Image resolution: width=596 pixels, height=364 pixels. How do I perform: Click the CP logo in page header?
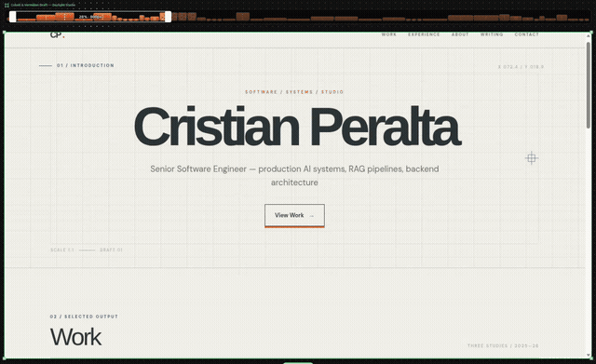[57, 35]
